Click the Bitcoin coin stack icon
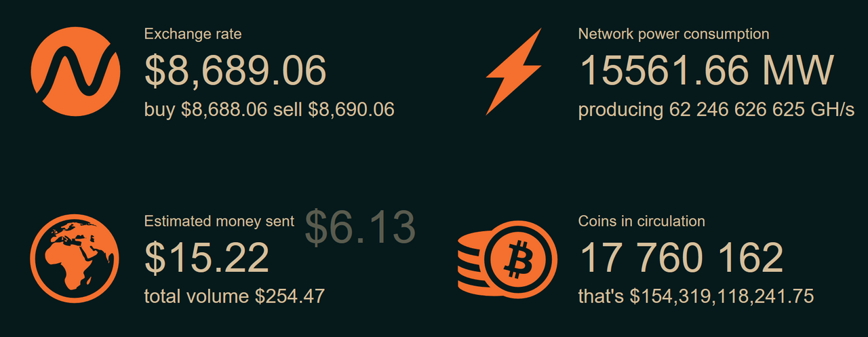This screenshot has height=337, width=868. (507, 258)
